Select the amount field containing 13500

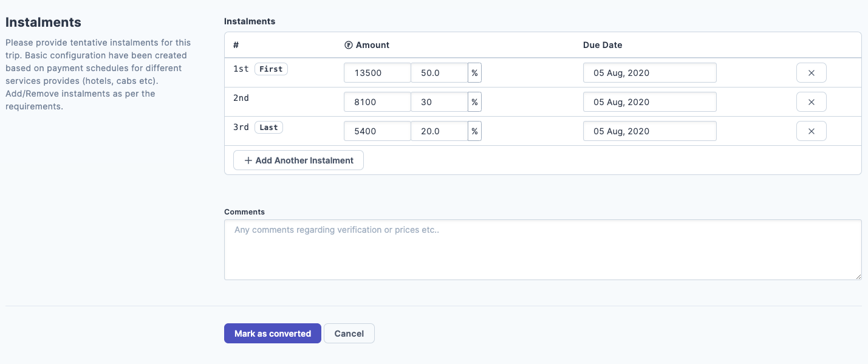coord(377,72)
